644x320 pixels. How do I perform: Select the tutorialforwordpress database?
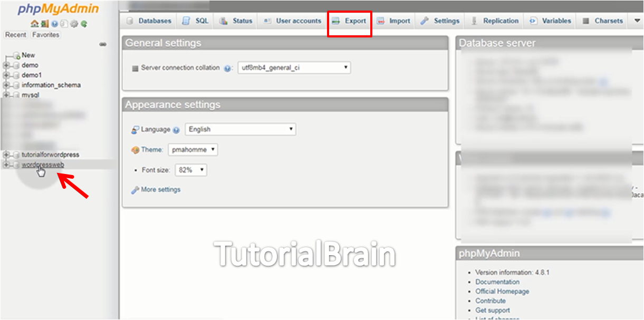pos(50,155)
